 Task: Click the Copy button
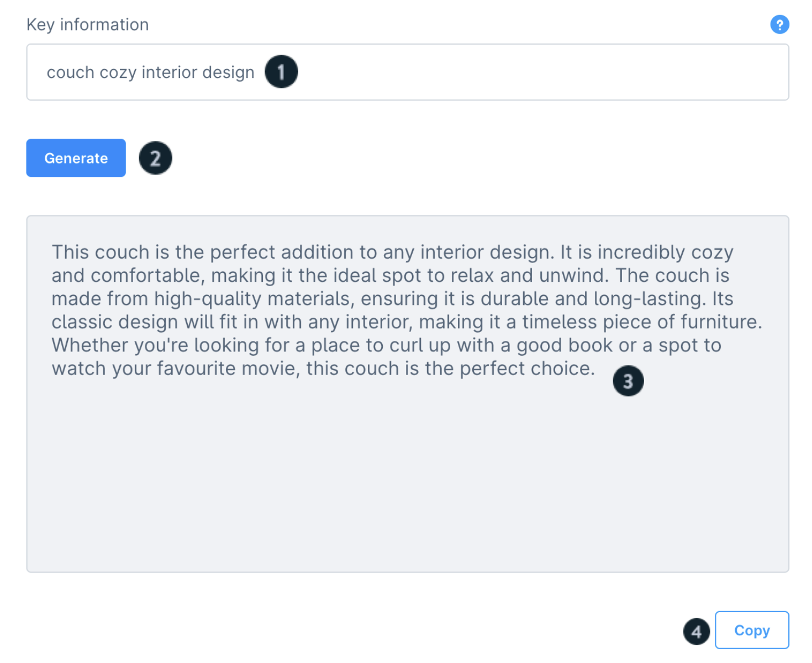point(752,630)
